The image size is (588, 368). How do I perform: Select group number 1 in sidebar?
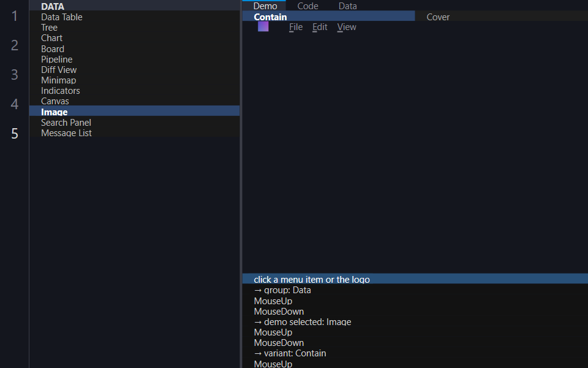click(x=15, y=16)
